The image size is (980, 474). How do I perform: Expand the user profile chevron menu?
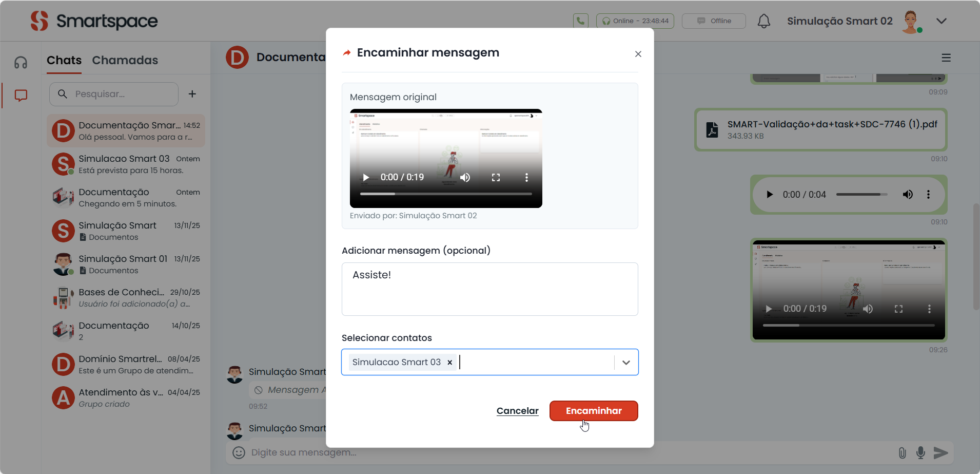[941, 21]
